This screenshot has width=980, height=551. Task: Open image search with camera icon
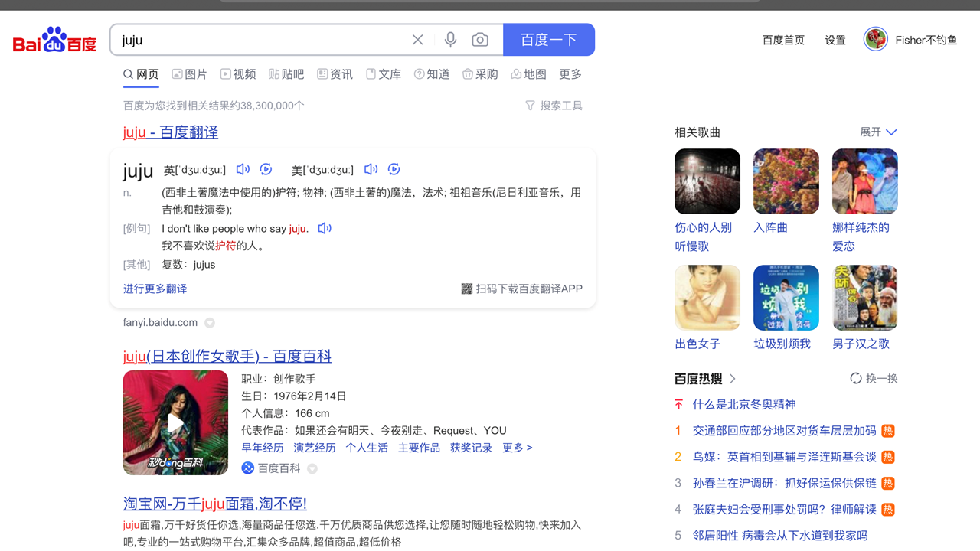480,40
